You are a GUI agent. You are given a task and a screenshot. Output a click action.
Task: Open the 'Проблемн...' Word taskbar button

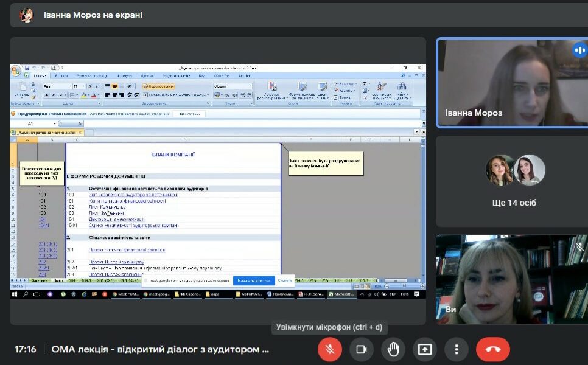click(280, 294)
